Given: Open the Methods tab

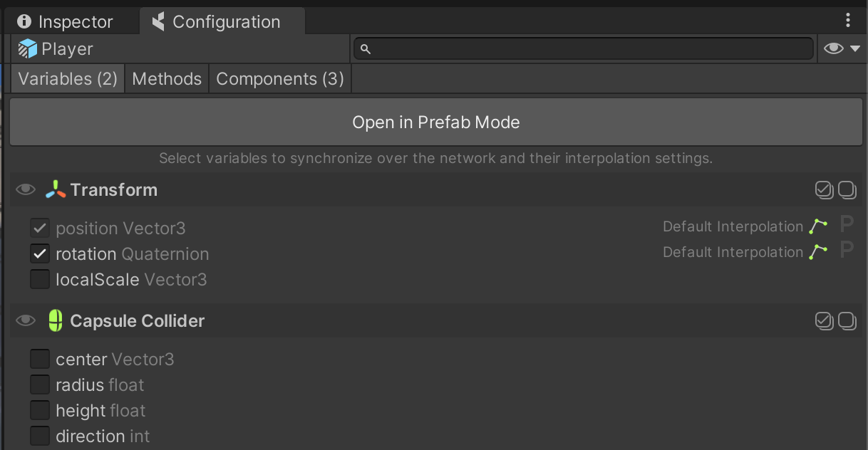Looking at the screenshot, I should (x=167, y=78).
